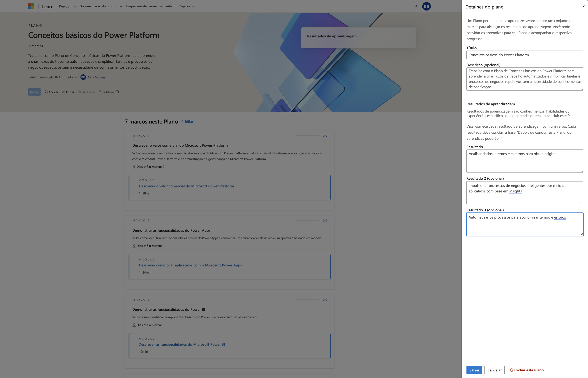Expand Marco 3 Demonstrar funcionalidades Power BI
588x378 pixels.
168,309
